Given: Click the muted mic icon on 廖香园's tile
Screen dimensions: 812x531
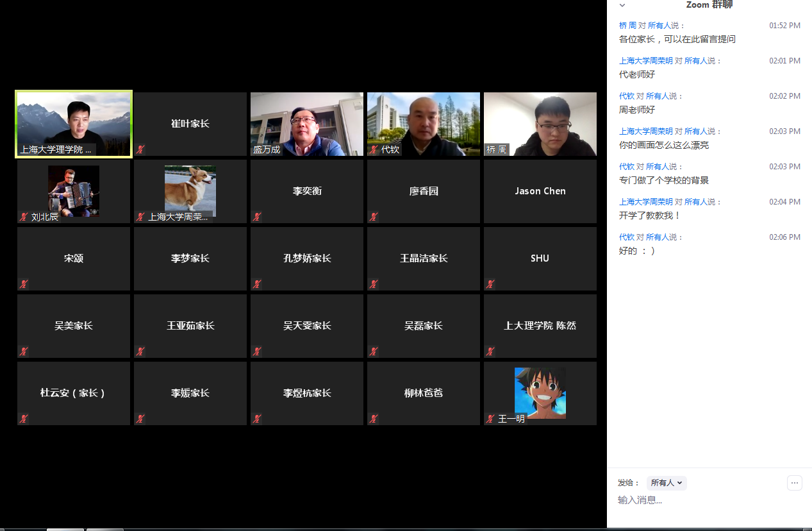Looking at the screenshot, I should 374,217.
